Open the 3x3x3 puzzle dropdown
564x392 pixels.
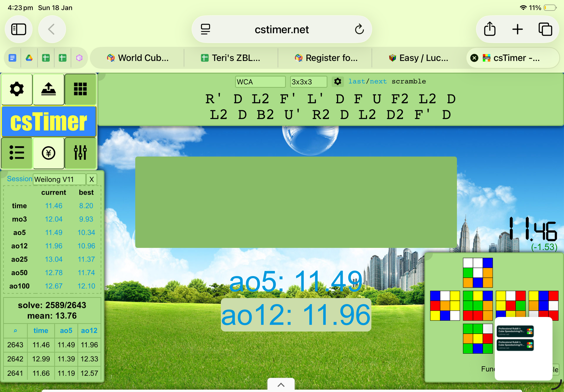click(x=308, y=82)
